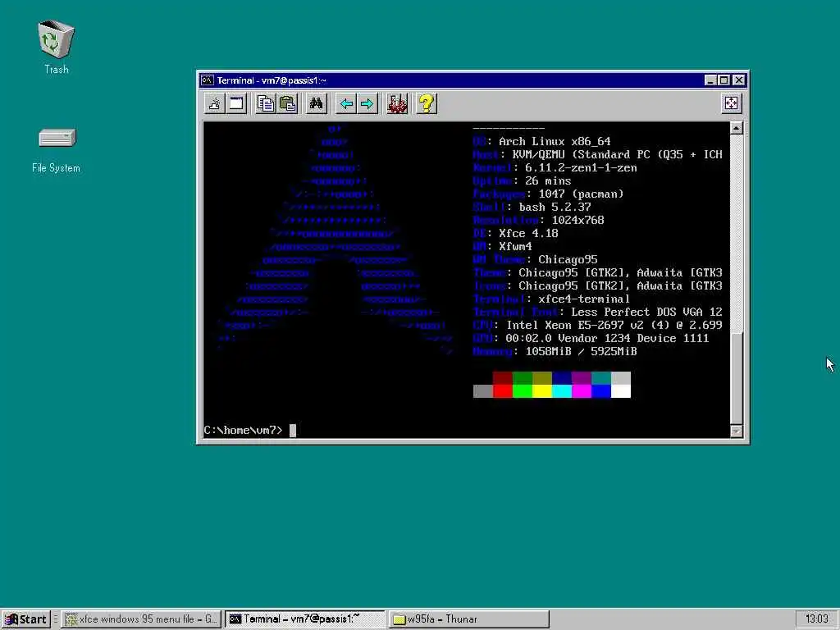
Task: Minimize the Terminal window
Action: pyautogui.click(x=711, y=80)
